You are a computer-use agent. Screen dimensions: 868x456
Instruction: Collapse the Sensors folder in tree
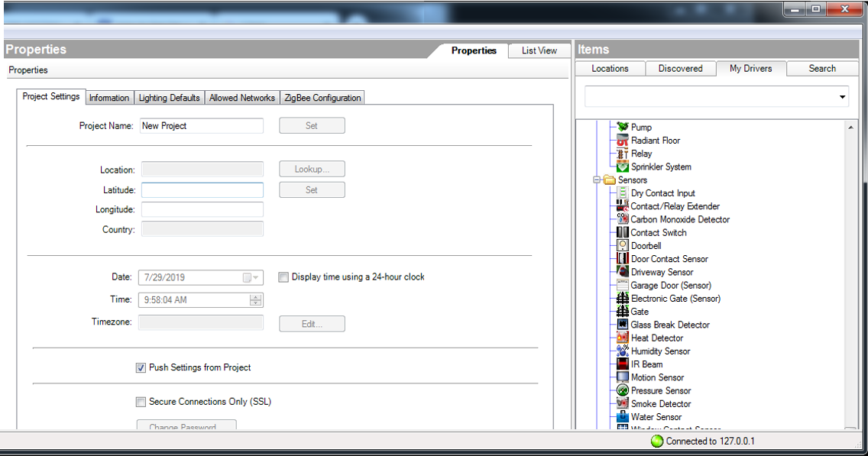[597, 180]
